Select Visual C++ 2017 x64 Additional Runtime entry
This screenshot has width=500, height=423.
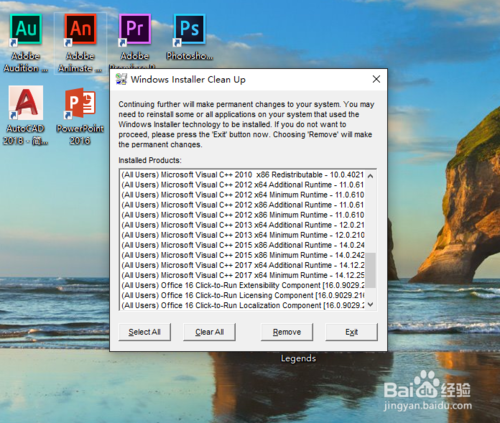242,265
